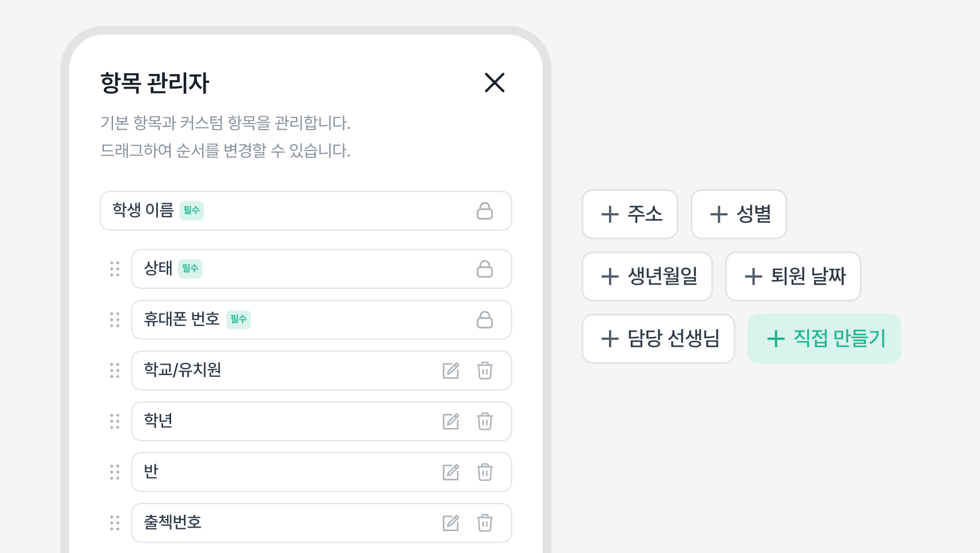Click the green 직접 만들기 button

coord(824,339)
